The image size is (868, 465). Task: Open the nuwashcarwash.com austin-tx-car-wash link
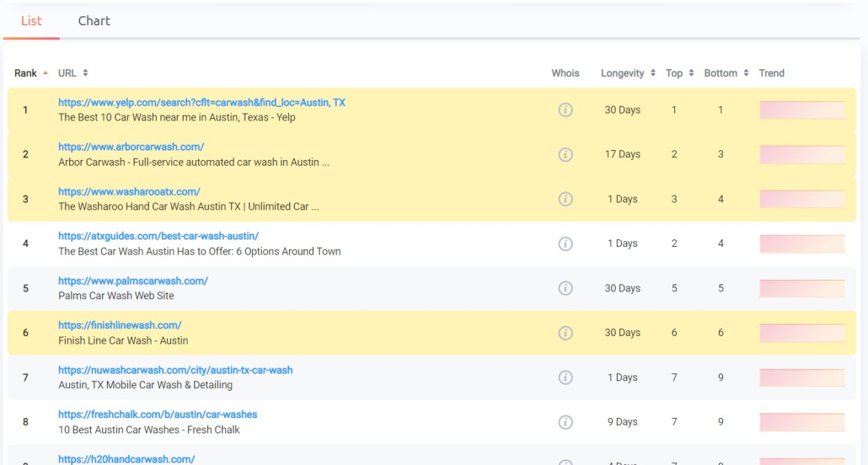(175, 370)
